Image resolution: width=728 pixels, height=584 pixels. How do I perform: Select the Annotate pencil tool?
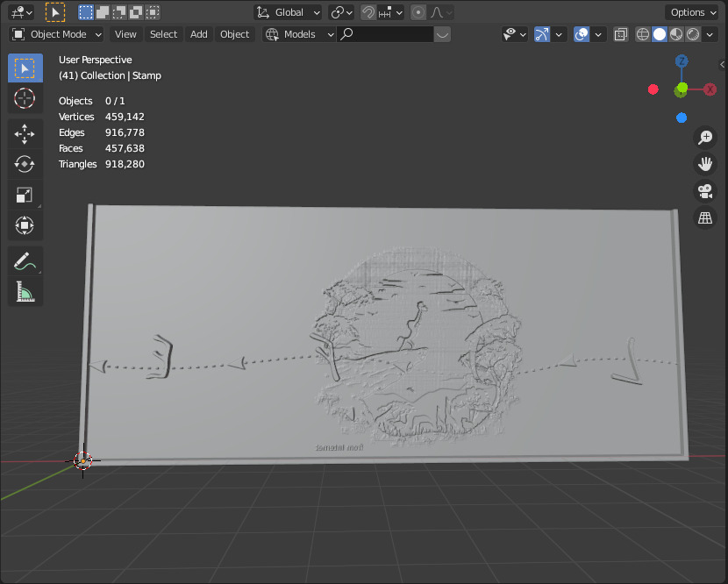(x=25, y=261)
